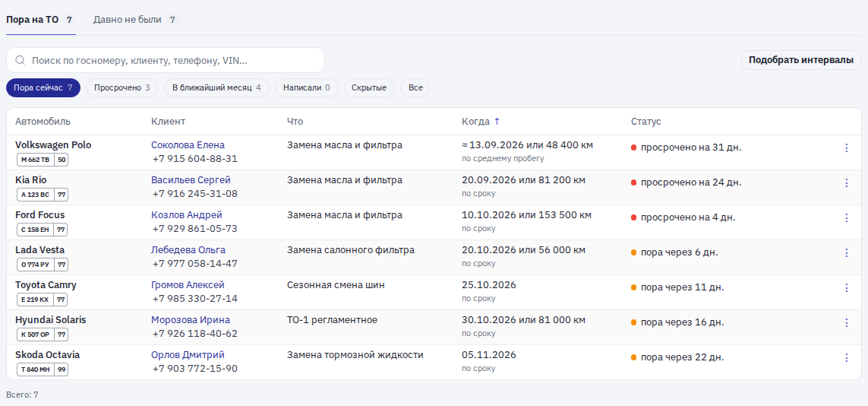
Task: Click license plate О 774 РУ
Action: (43, 265)
